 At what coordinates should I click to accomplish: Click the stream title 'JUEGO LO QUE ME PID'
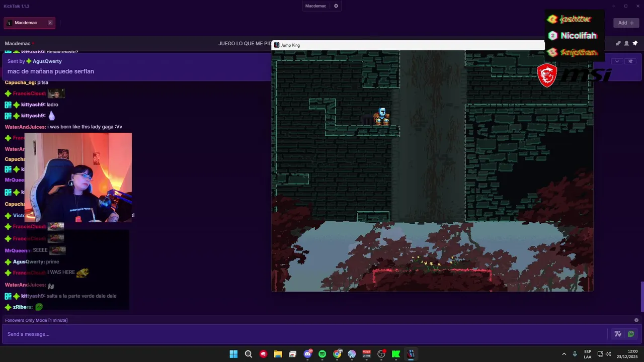point(245,44)
